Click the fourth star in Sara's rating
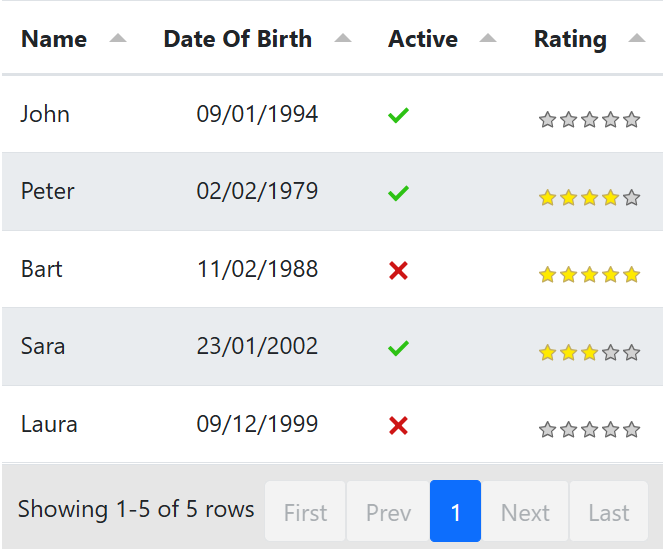The width and height of the screenshot is (663, 549). pos(610,352)
